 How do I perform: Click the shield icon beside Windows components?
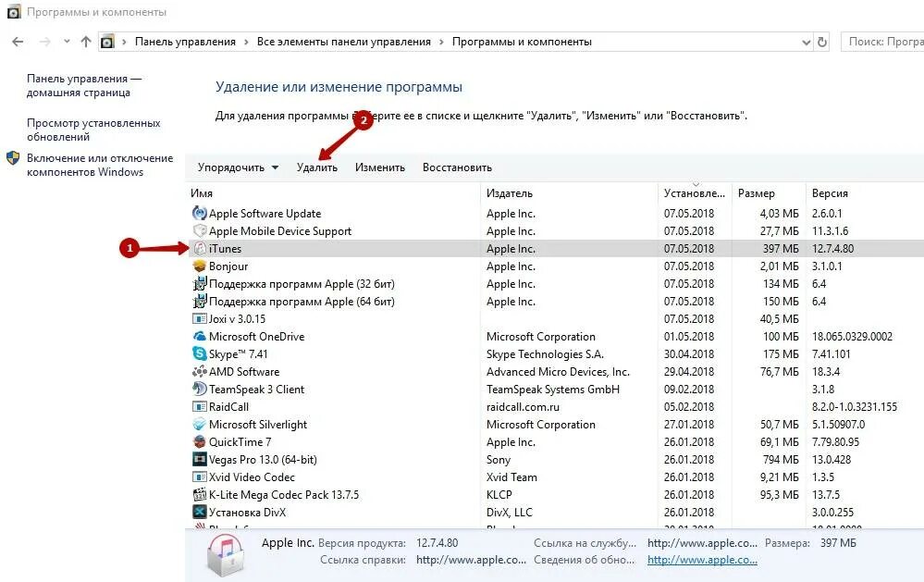pos(13,158)
